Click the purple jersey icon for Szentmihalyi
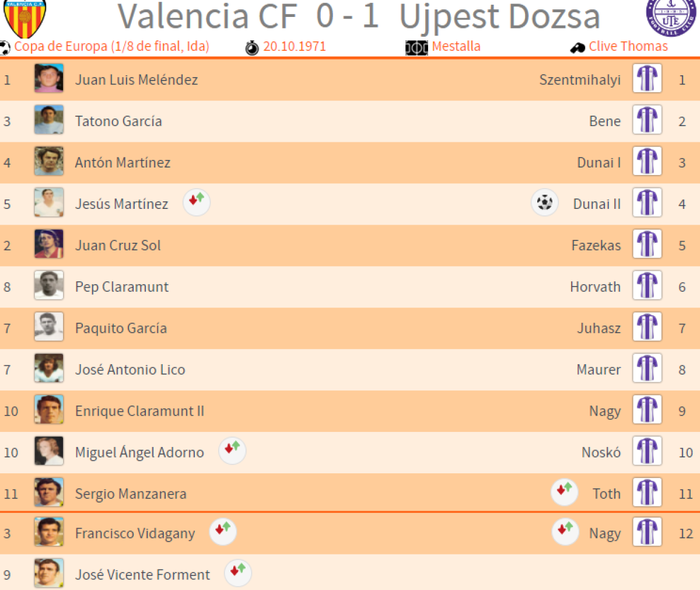 pos(647,79)
